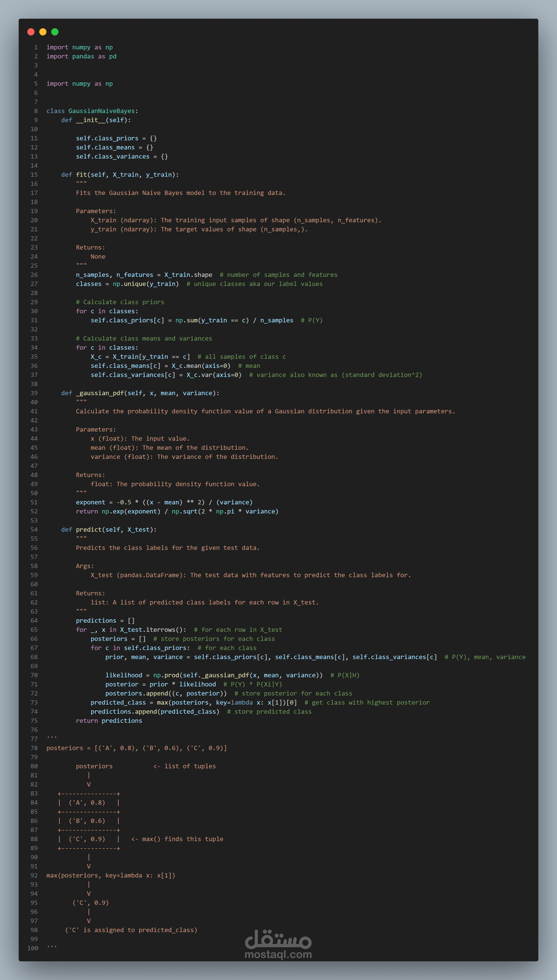Click the class name GaussianNaiveBayes

101,111
